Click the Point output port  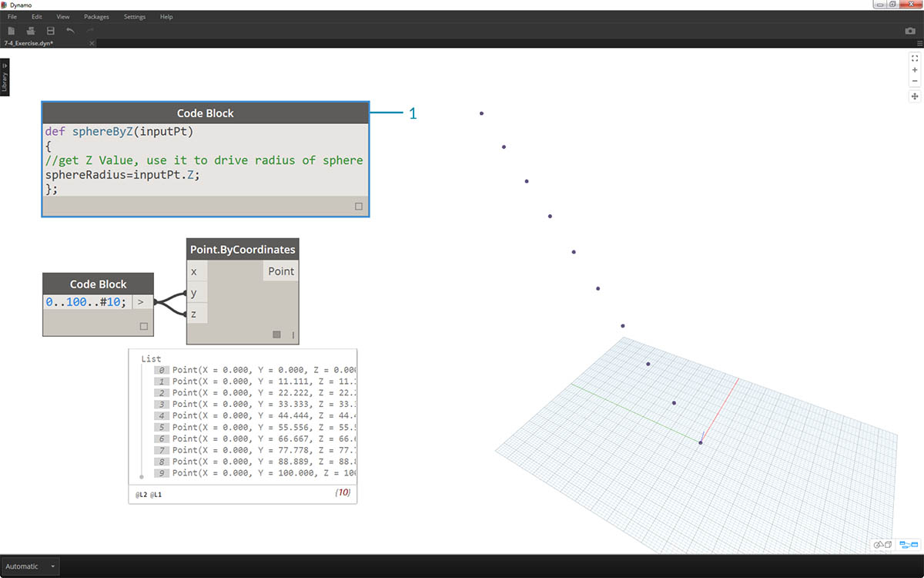280,271
